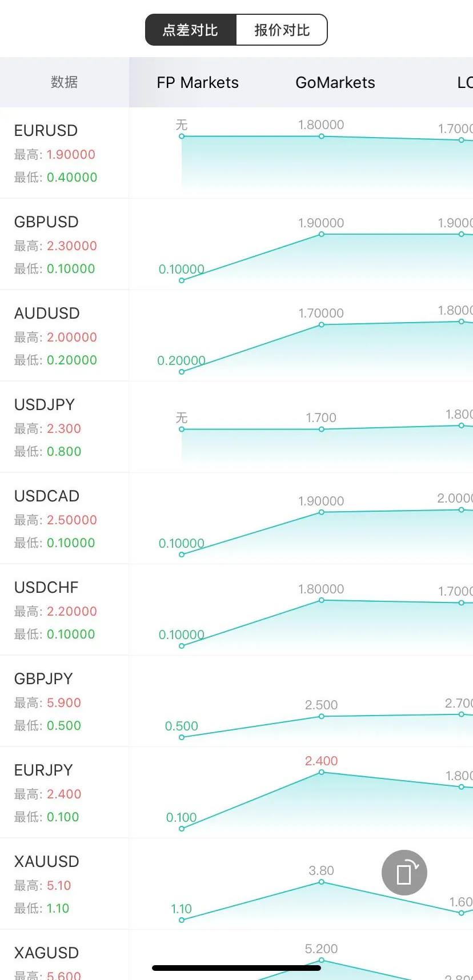
Task: Open the USDCHF row
Action: click(x=236, y=610)
